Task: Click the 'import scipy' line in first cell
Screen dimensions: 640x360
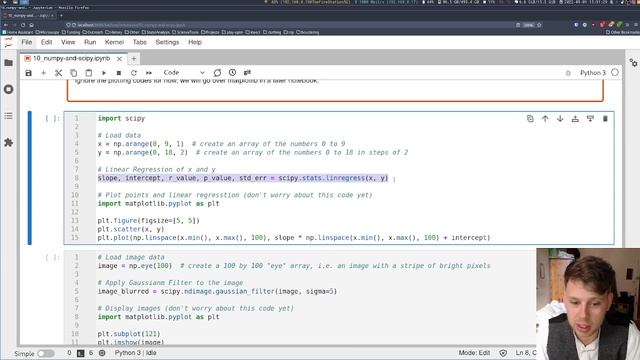Action: point(121,118)
